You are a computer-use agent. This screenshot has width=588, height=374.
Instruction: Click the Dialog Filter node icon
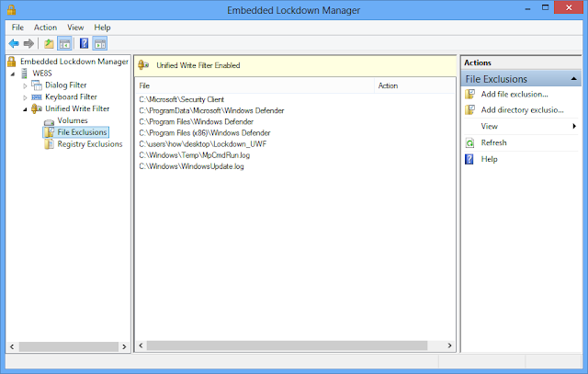37,85
